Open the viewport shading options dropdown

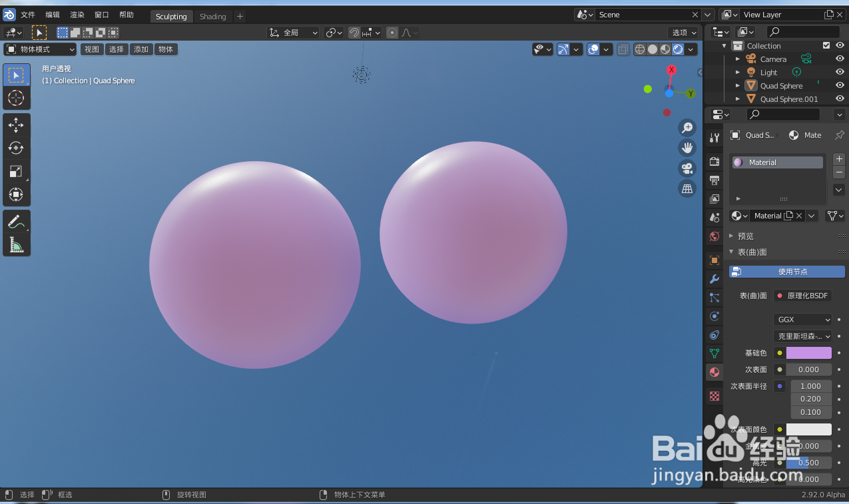692,49
